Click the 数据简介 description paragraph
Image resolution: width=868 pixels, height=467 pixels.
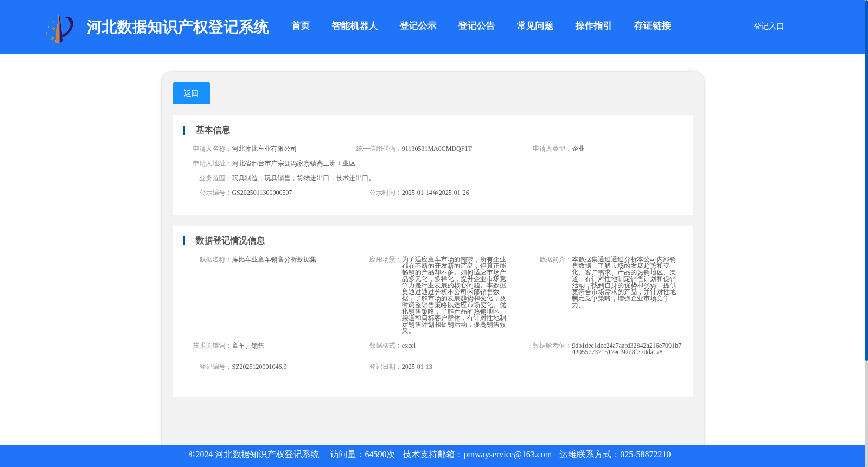(624, 282)
